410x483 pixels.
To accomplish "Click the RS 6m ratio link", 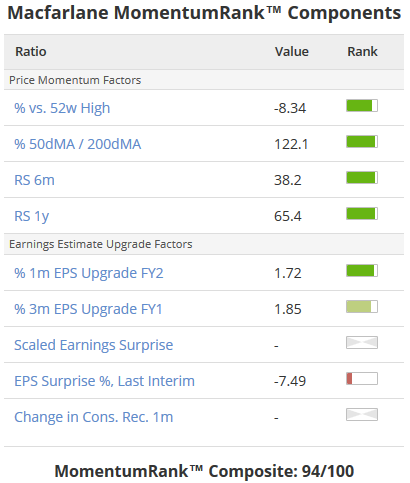I will tap(34, 180).
